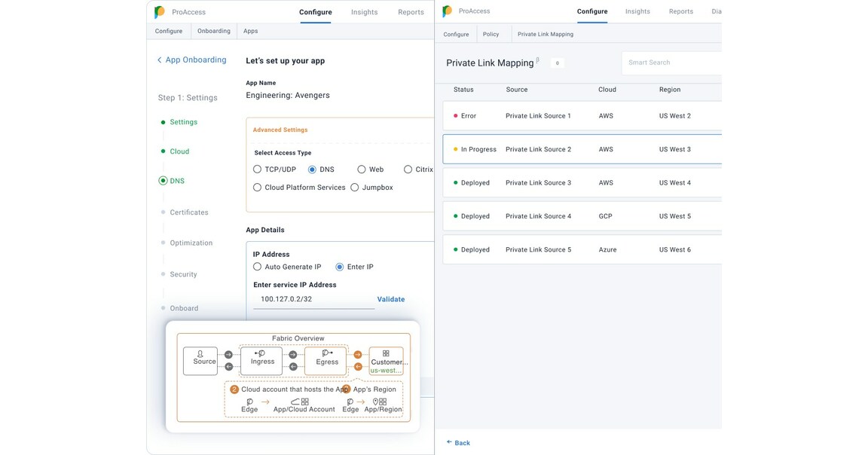
Task: Switch to the Policy tab
Action: 492,34
